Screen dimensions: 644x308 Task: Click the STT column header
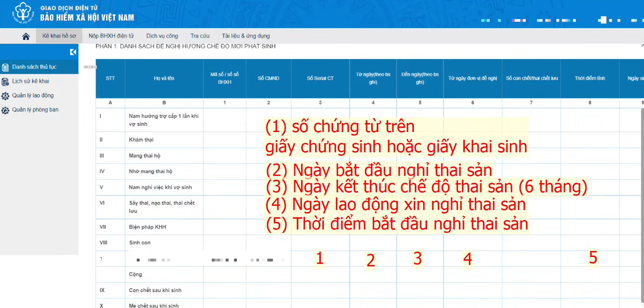pos(110,78)
